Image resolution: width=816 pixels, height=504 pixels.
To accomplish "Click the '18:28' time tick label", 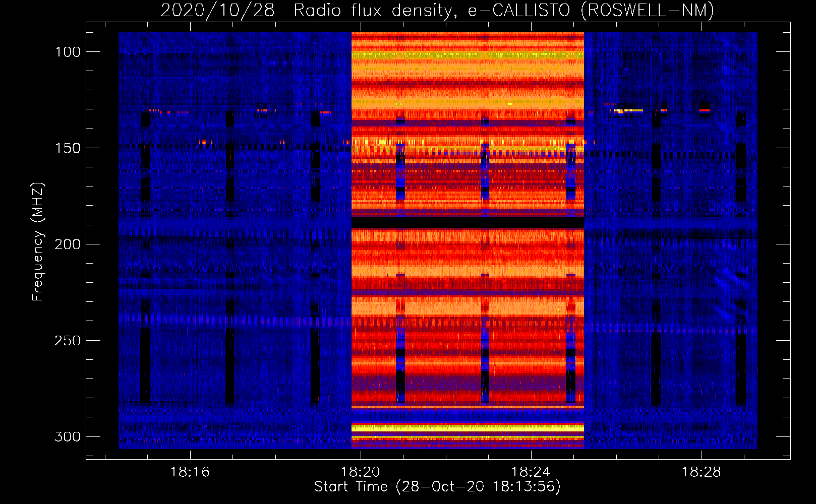I will pyautogui.click(x=701, y=472).
